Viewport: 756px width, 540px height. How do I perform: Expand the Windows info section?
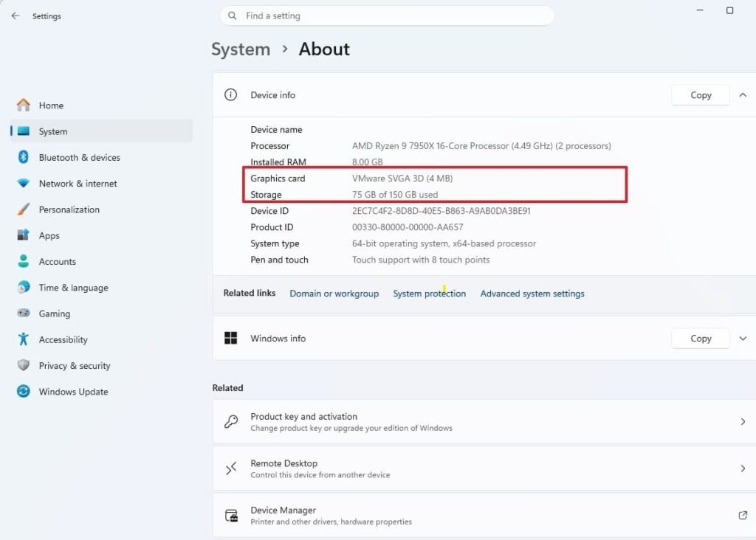tap(743, 339)
